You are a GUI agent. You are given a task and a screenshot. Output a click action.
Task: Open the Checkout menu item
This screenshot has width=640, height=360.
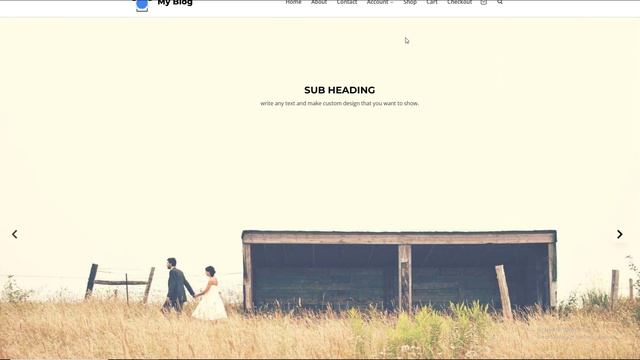tap(459, 2)
